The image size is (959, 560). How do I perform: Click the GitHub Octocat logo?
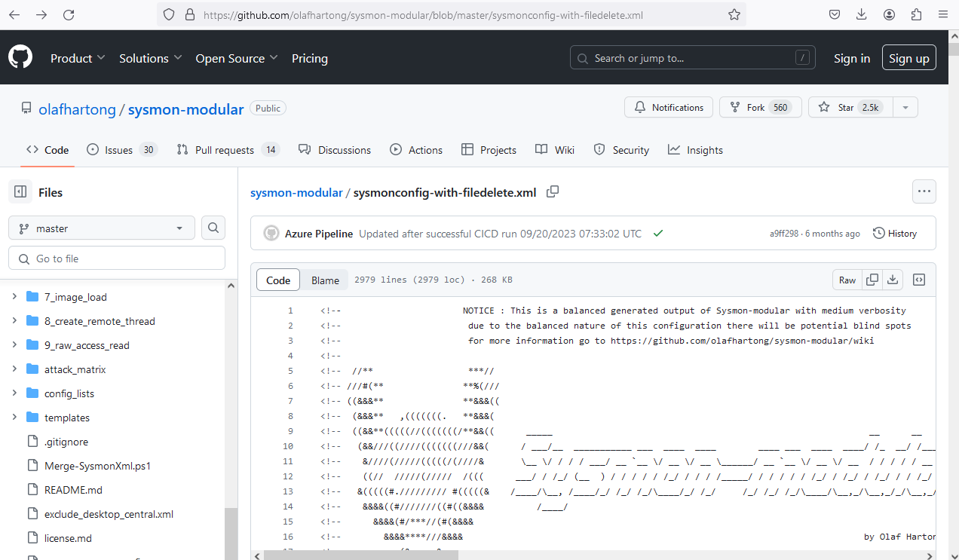(x=20, y=57)
